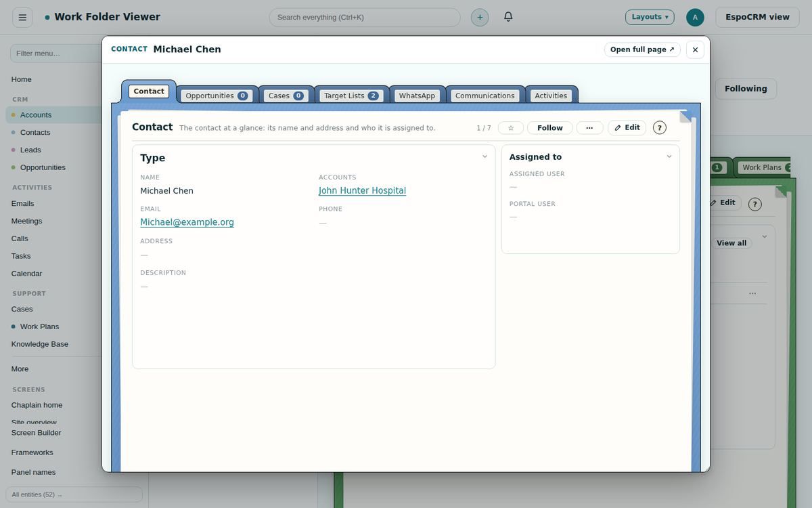Close the Michael Chen dialog

pos(695,49)
